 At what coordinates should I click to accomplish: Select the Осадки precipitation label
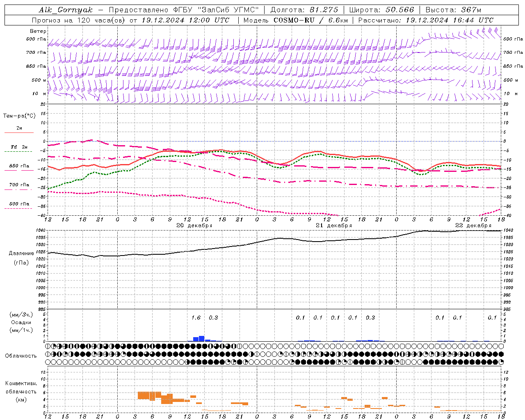point(21,322)
